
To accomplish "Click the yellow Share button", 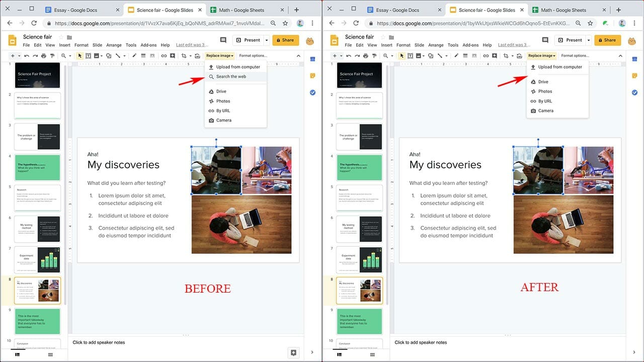I will point(285,40).
